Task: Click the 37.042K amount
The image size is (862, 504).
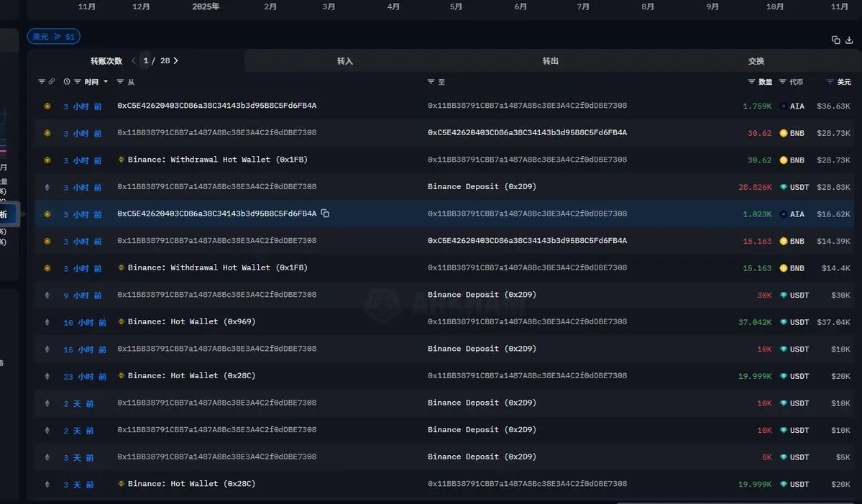Action: [755, 322]
